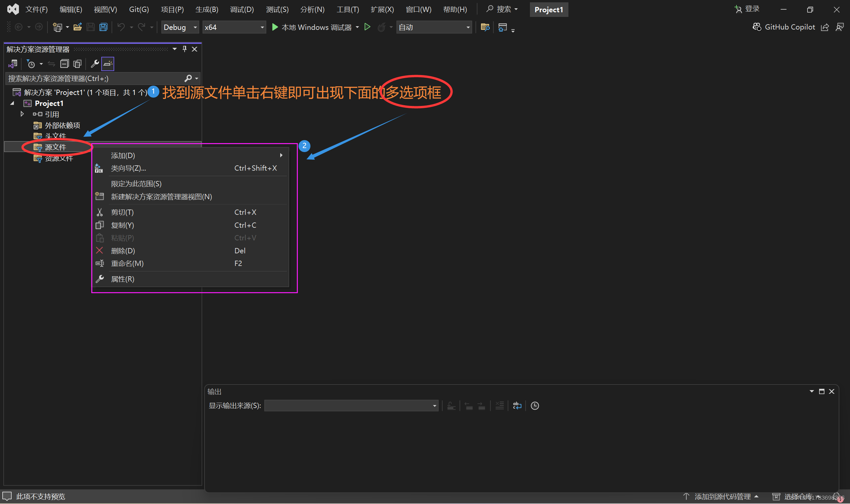Click the 搜索 button in title bar
The width and height of the screenshot is (850, 504).
502,9
